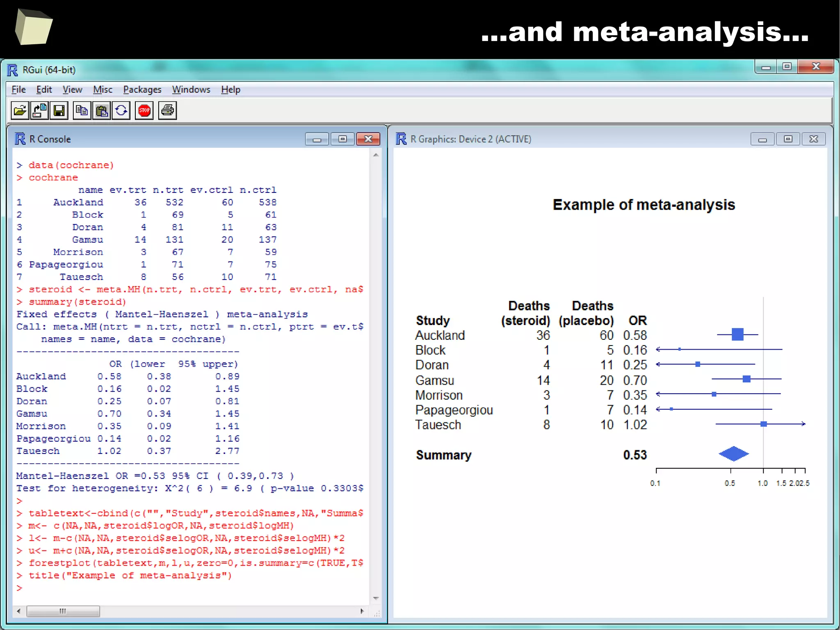Click the 'Deaths (steroid)' column header
This screenshot has width=840, height=630.
click(x=525, y=313)
